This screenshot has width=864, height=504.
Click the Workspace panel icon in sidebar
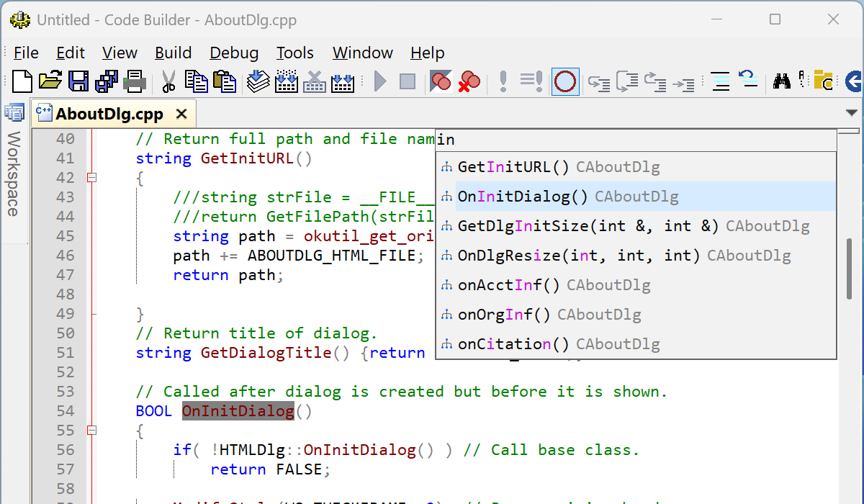[14, 113]
